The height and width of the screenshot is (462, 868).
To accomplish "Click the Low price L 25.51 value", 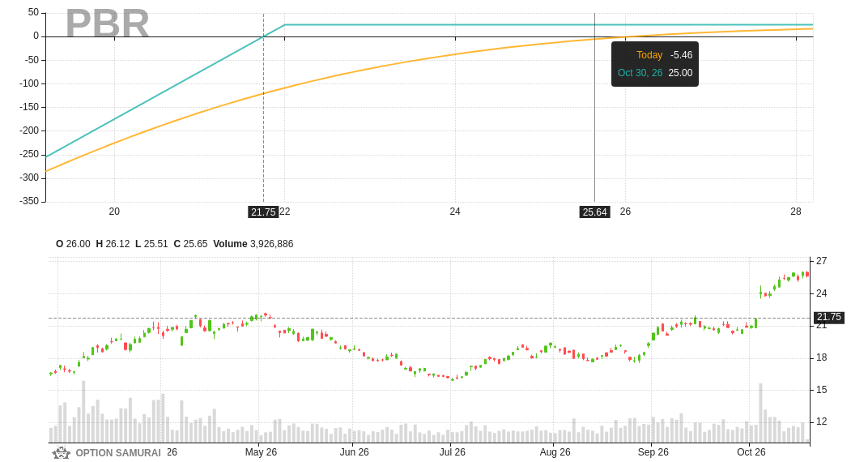I will pyautogui.click(x=151, y=244).
